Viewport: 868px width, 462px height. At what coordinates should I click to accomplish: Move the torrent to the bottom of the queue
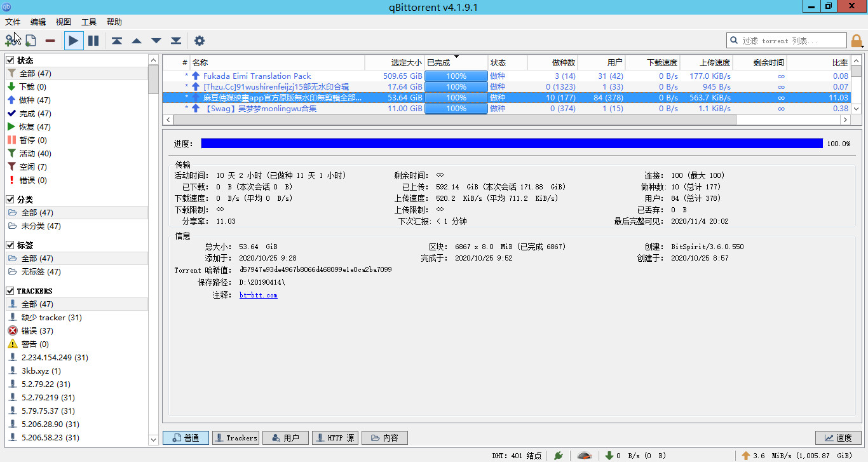[x=176, y=41]
